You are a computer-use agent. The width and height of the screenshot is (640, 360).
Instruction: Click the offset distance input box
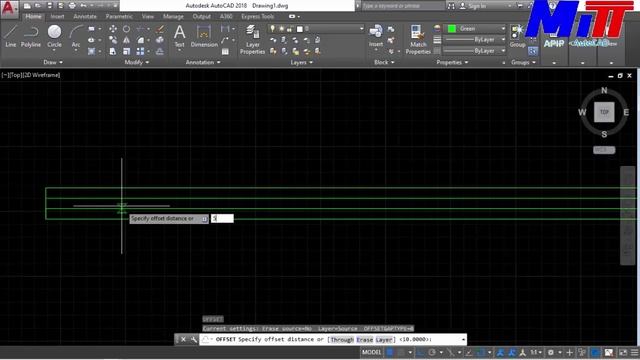tap(222, 218)
